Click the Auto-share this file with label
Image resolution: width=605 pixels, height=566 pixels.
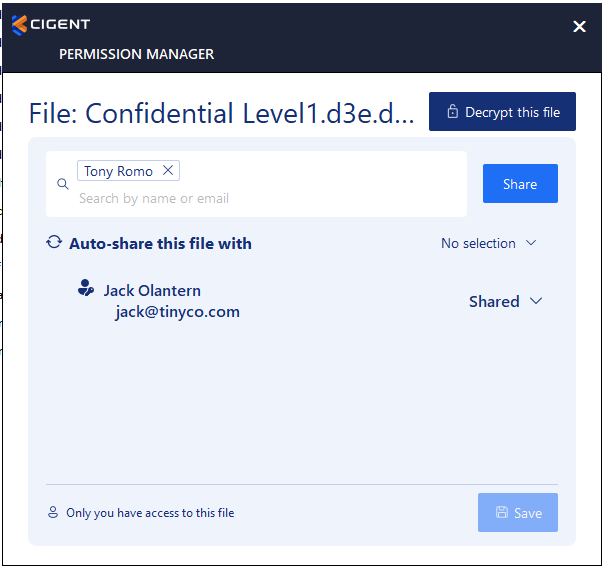click(x=160, y=244)
